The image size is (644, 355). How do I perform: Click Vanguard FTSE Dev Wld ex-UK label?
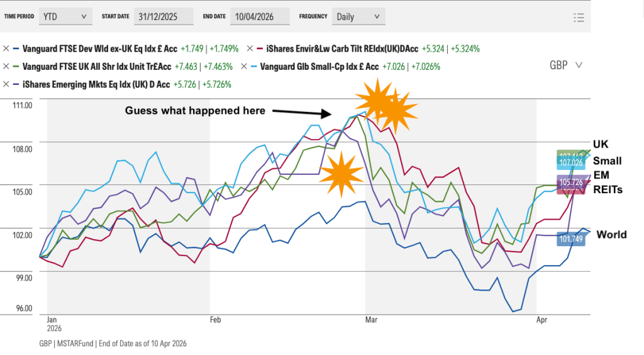click(99, 48)
